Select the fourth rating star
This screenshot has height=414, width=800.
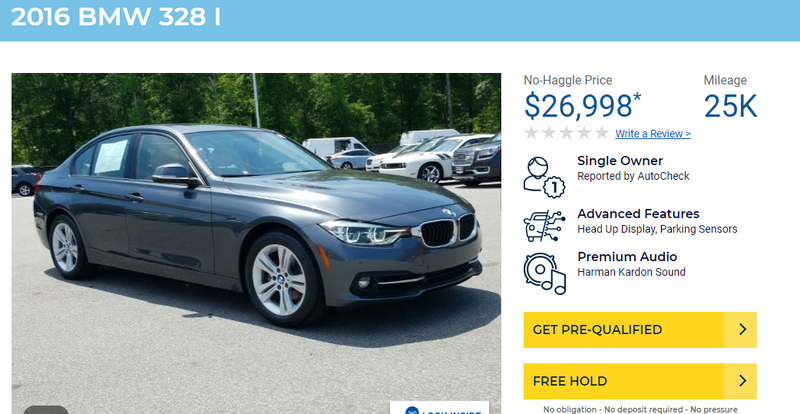click(585, 133)
